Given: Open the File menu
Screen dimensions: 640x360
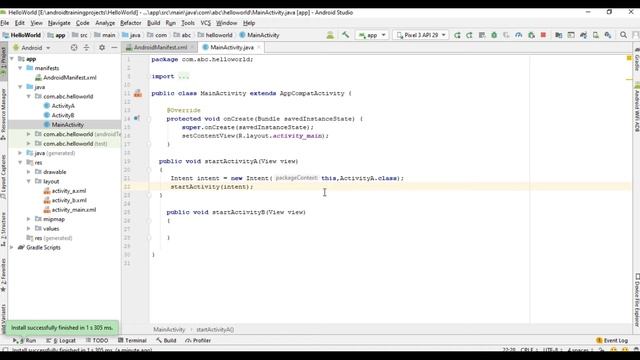Looking at the screenshot, I should click(x=5, y=23).
